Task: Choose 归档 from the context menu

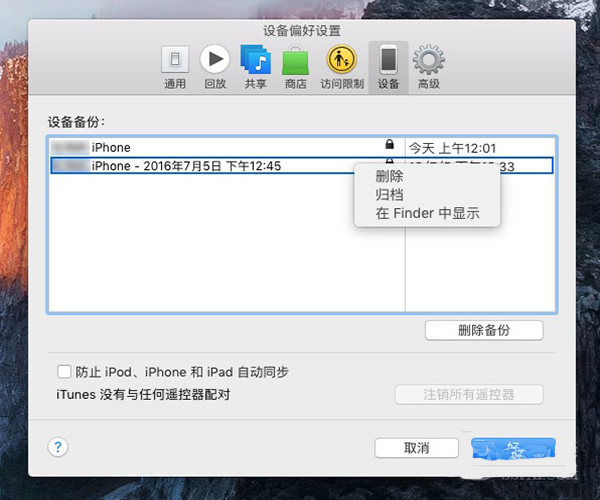Action: [x=389, y=195]
